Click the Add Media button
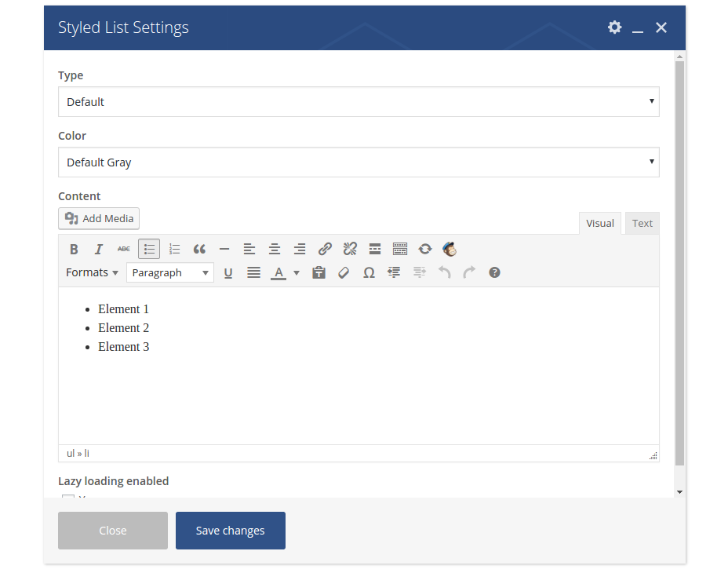The height and width of the screenshot is (573, 728). point(99,219)
